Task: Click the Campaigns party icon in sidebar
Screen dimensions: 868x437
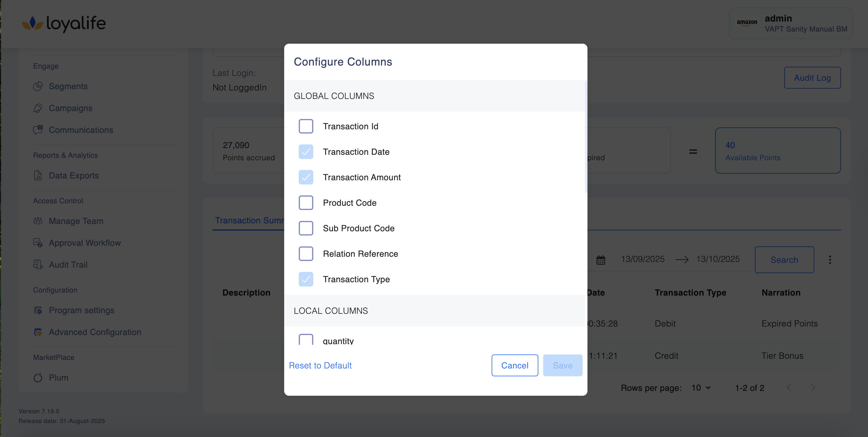Action: 38,108
